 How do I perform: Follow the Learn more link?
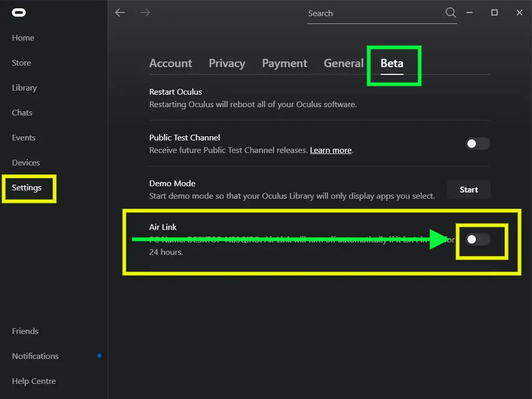pos(331,150)
